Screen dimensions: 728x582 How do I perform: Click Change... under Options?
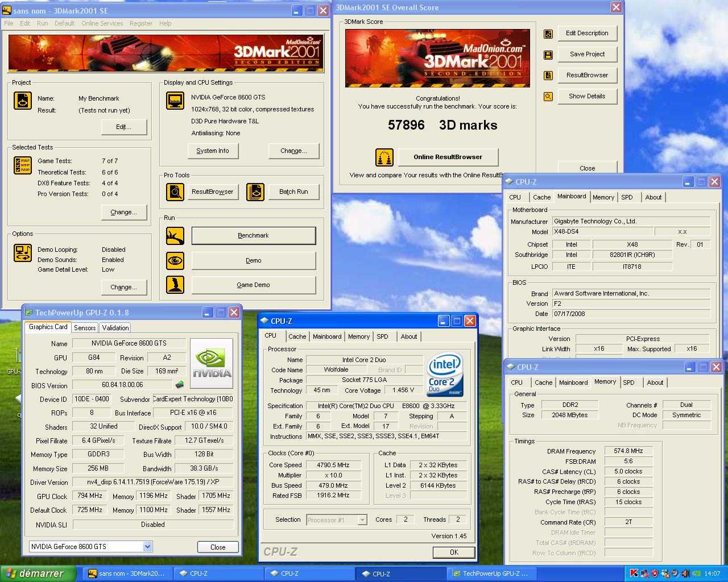[123, 288]
